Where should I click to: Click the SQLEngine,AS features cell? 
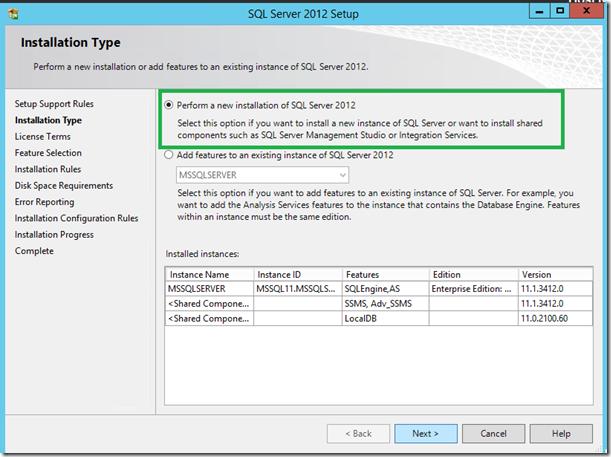click(x=386, y=289)
